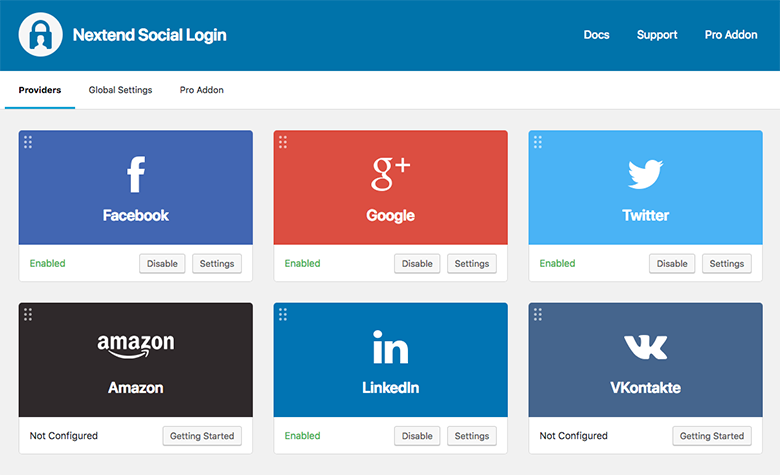Click Getting Started for Amazon
The image size is (780, 475).
coord(202,436)
